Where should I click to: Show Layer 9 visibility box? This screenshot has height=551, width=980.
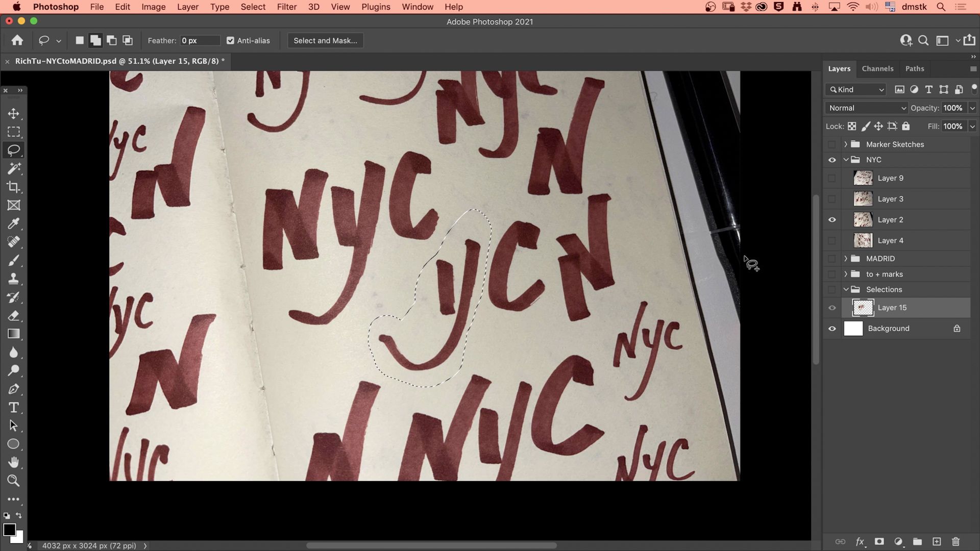click(832, 178)
